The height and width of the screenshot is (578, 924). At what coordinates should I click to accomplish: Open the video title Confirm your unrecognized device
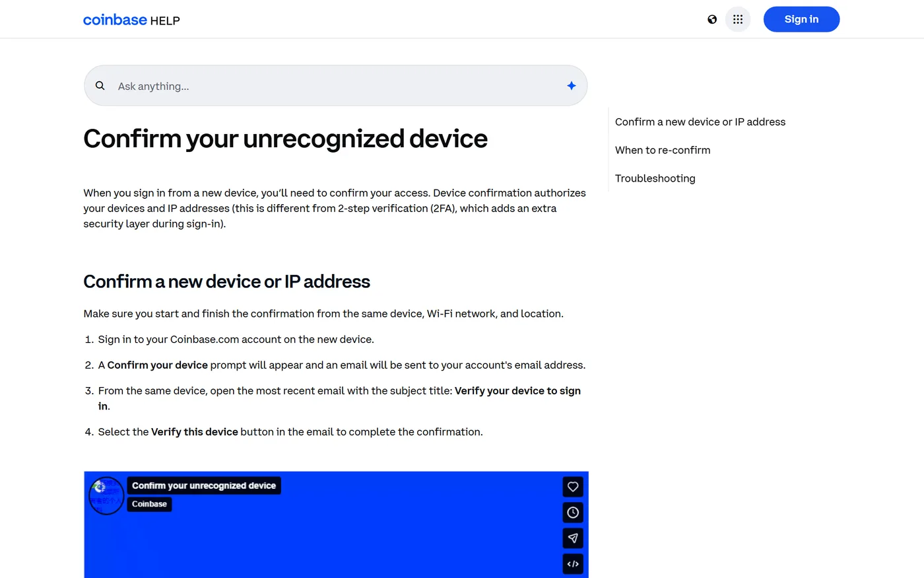pyautogui.click(x=204, y=486)
